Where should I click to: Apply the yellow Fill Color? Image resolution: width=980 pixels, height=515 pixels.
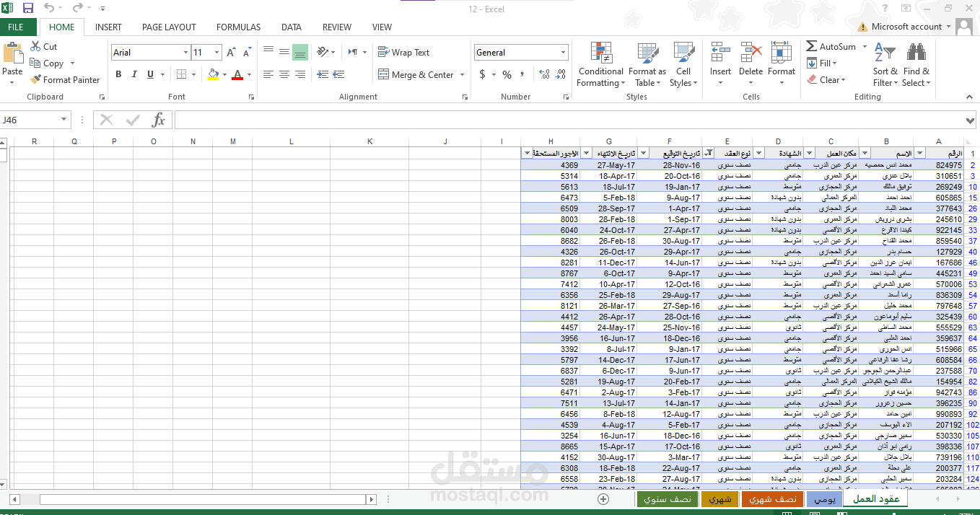pos(213,74)
